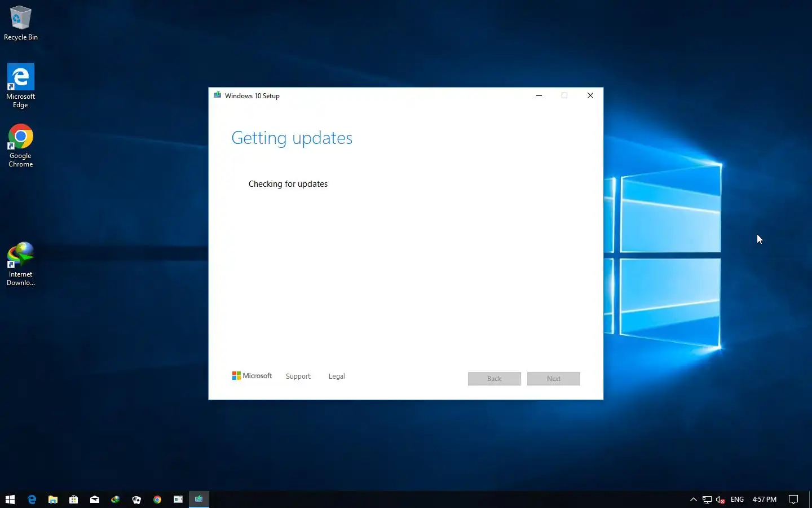Launch Chrome from the taskbar
The width and height of the screenshot is (812, 508).
pyautogui.click(x=157, y=500)
